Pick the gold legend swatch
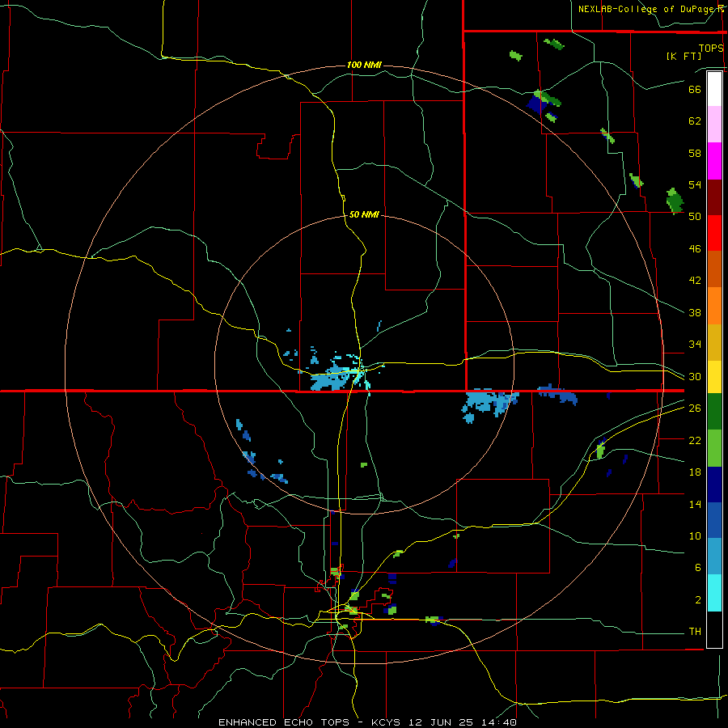This screenshot has width=728, height=728. point(714,342)
